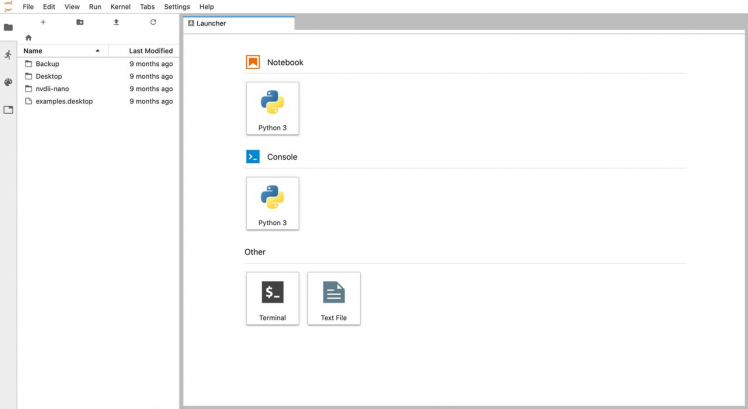Open the Kernel menu
Screen dimensions: 748x409
pyautogui.click(x=120, y=6)
